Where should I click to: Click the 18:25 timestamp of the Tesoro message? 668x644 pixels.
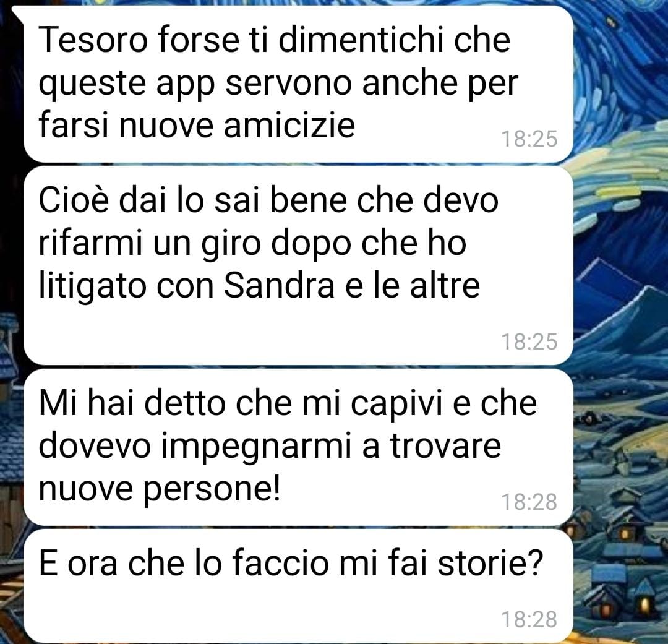pyautogui.click(x=529, y=139)
